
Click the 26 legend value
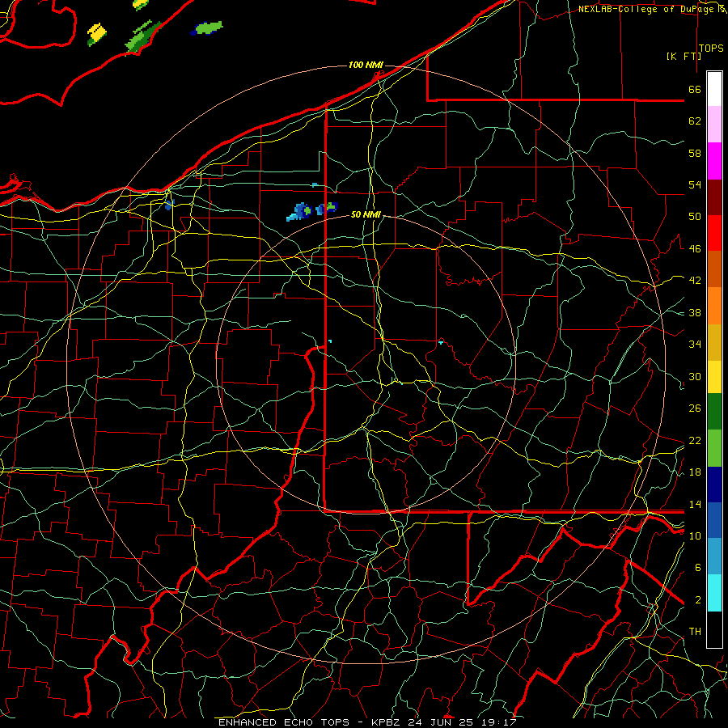(x=695, y=408)
